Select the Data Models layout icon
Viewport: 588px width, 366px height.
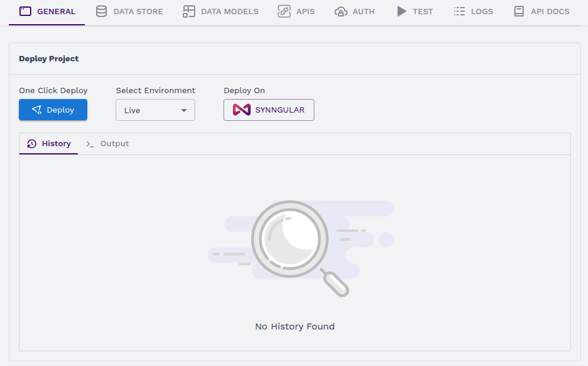point(189,11)
